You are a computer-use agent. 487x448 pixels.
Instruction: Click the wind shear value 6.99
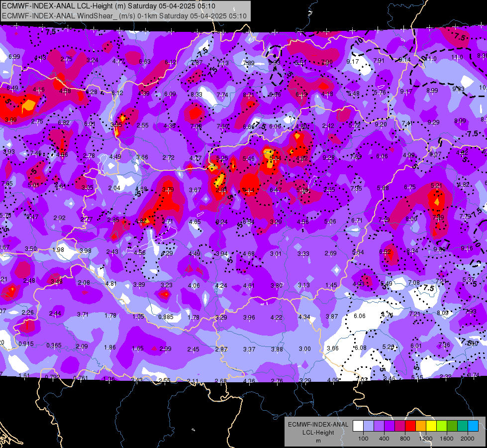(14, 57)
